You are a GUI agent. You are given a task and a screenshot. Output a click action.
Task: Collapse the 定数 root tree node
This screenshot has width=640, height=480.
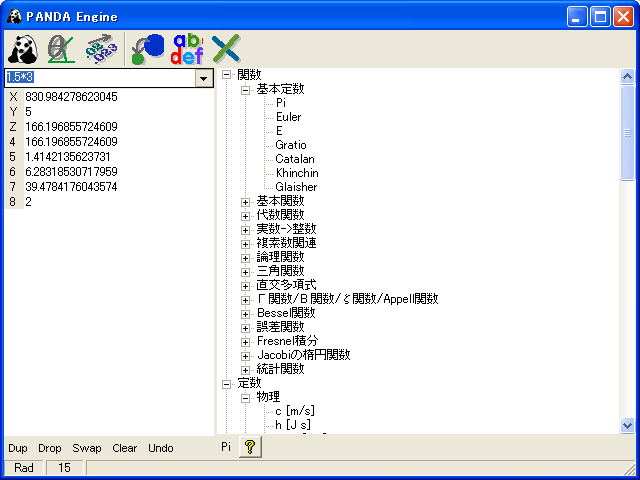point(226,384)
